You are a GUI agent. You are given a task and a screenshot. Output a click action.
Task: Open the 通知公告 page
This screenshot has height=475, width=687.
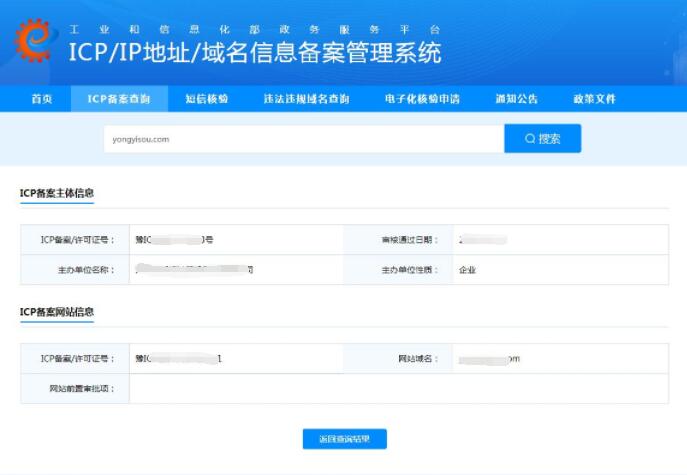(x=516, y=99)
